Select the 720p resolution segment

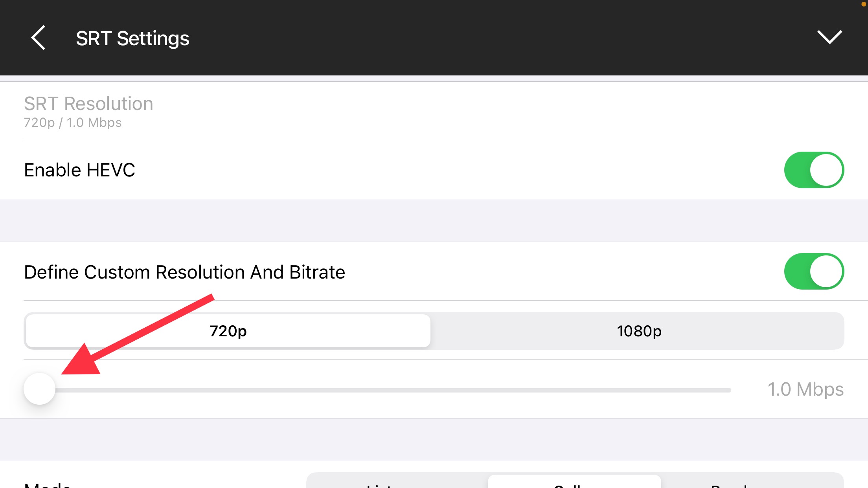click(228, 331)
